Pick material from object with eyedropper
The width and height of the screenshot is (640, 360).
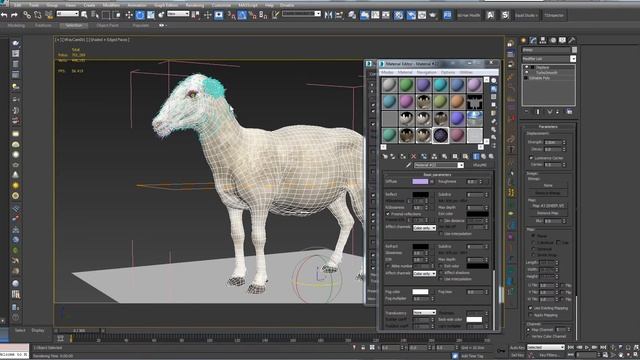[x=408, y=165]
